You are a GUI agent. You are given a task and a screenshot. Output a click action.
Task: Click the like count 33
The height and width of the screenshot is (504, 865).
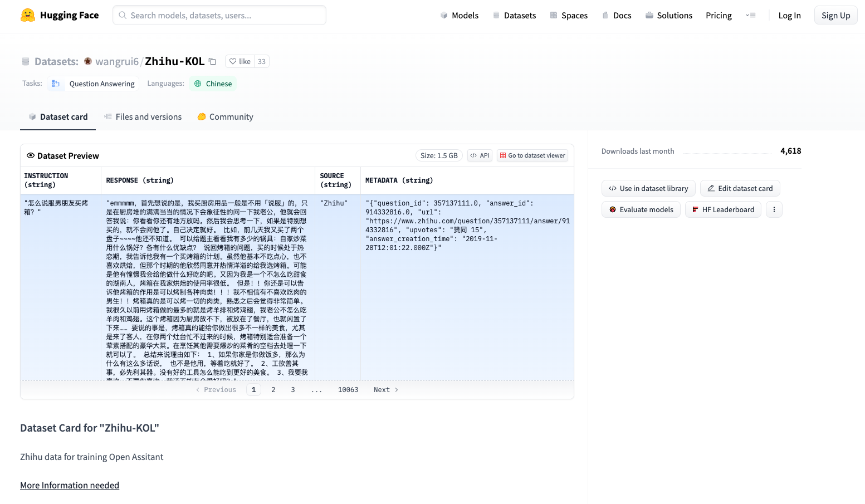coord(262,61)
